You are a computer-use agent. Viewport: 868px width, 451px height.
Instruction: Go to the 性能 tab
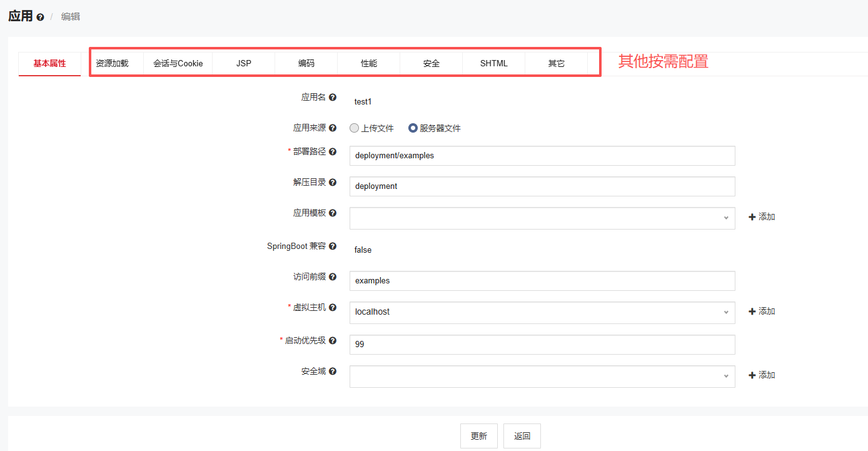369,64
